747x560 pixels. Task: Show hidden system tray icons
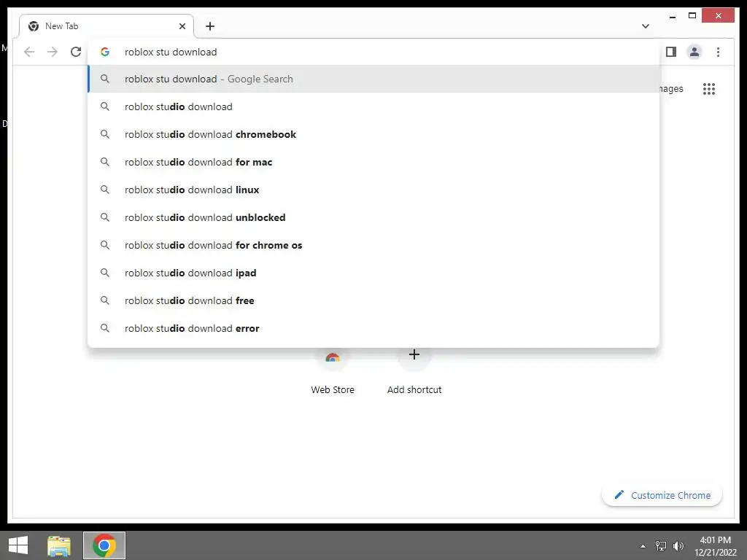643,546
